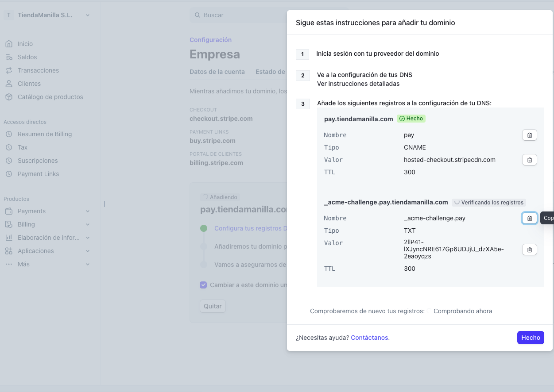Image resolution: width=554 pixels, height=392 pixels.
Task: Click the Elaboración de informes chart icon
Action: [x=9, y=238]
